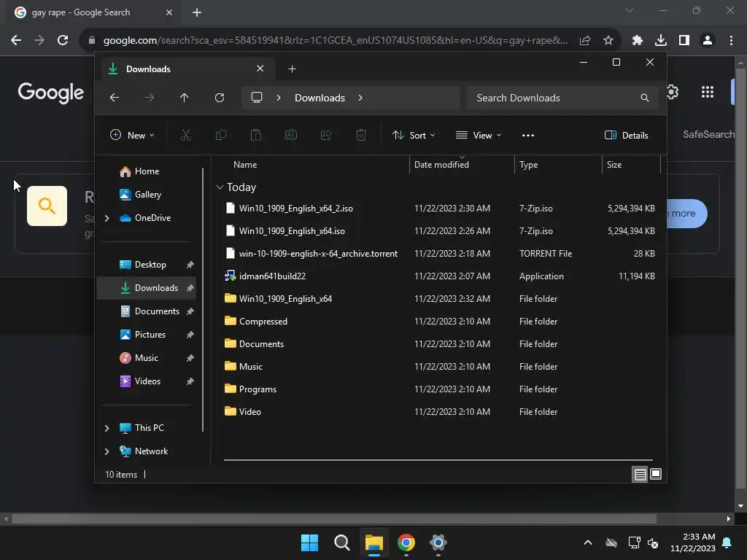
Task: Open Settings app from the taskbar
Action: (x=438, y=542)
